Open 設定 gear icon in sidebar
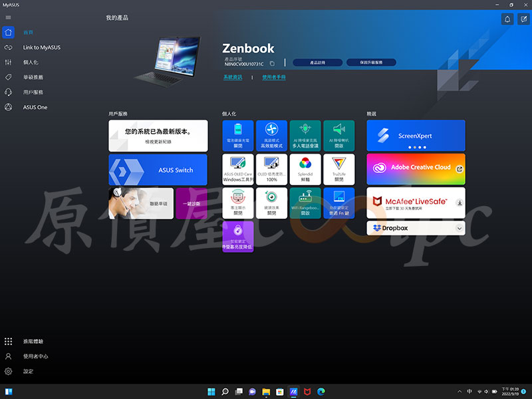The image size is (532, 399). click(x=8, y=371)
